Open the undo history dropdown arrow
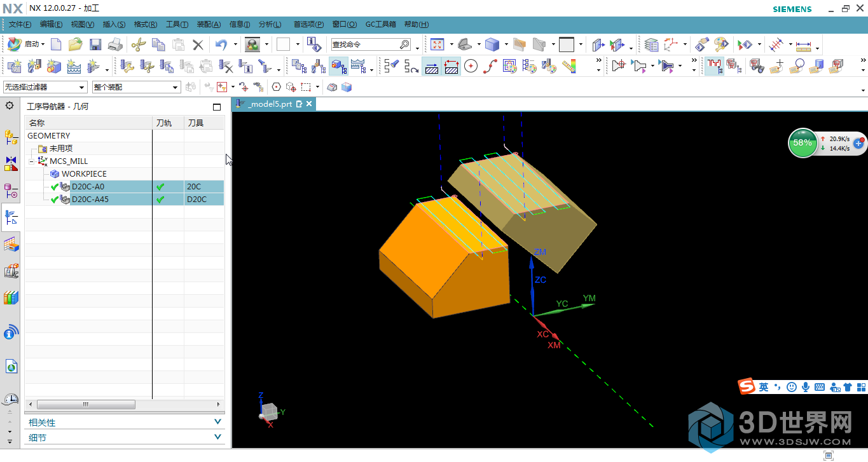The height and width of the screenshot is (462, 868). point(235,44)
